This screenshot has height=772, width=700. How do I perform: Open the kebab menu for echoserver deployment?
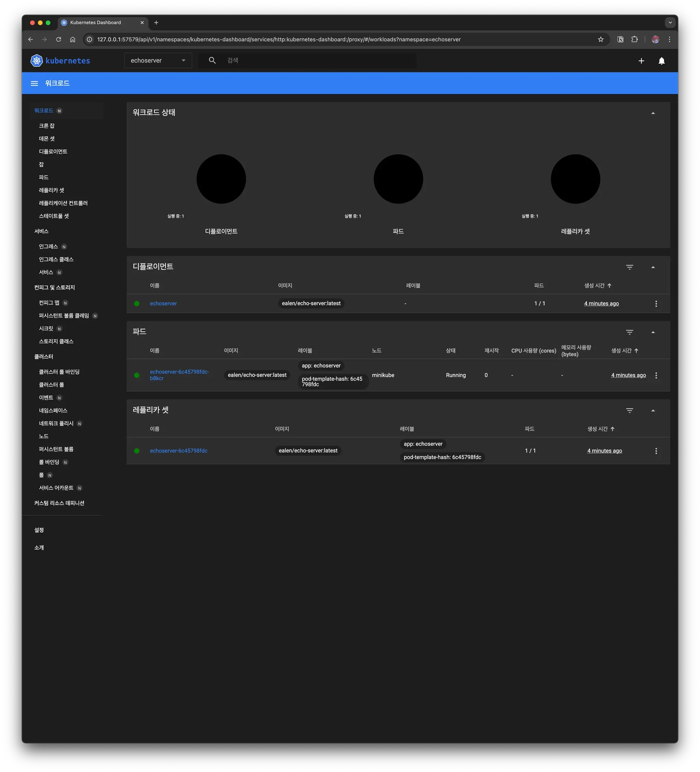pyautogui.click(x=656, y=303)
